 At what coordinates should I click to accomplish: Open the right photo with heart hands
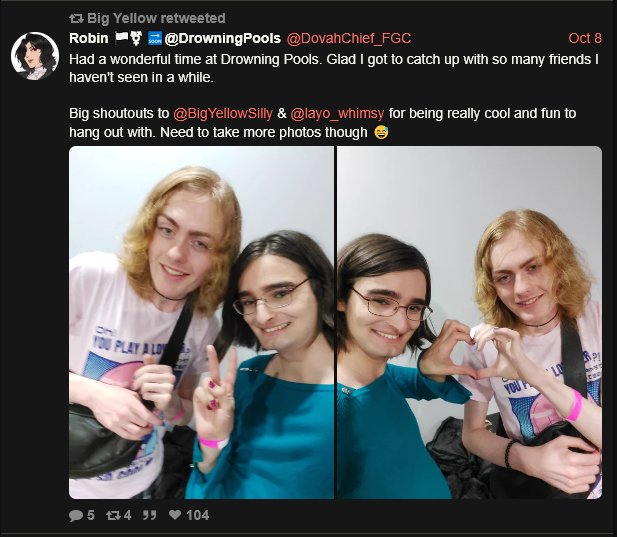point(469,323)
